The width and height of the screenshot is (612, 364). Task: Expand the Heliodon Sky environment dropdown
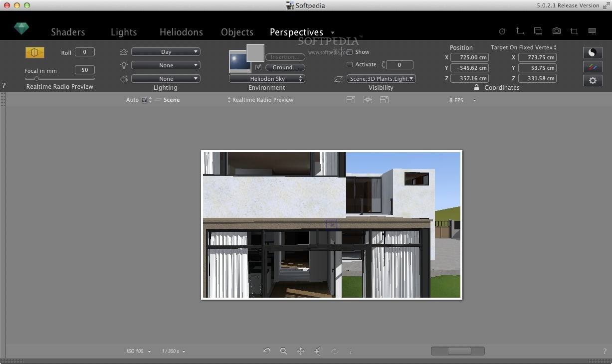click(267, 79)
